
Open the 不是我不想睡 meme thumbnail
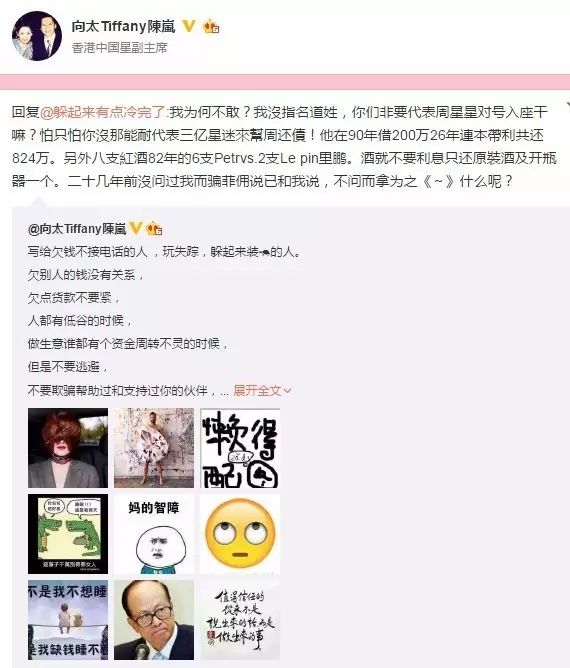tap(68, 620)
